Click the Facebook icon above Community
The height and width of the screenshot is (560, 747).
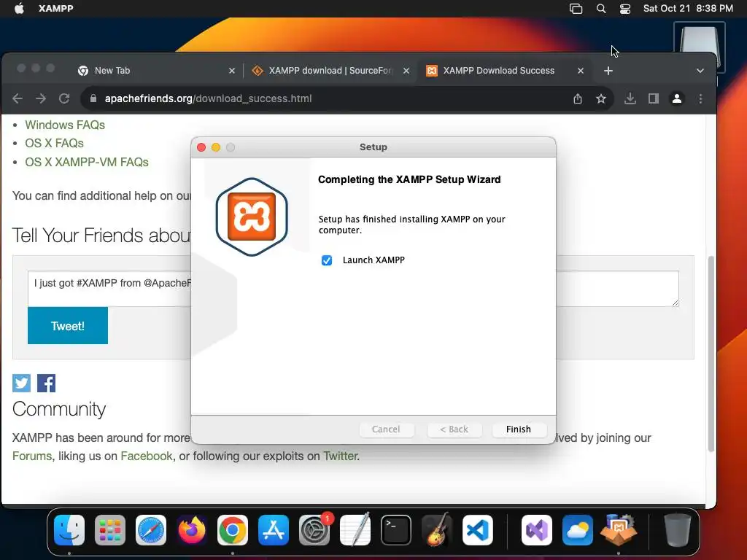pos(46,384)
